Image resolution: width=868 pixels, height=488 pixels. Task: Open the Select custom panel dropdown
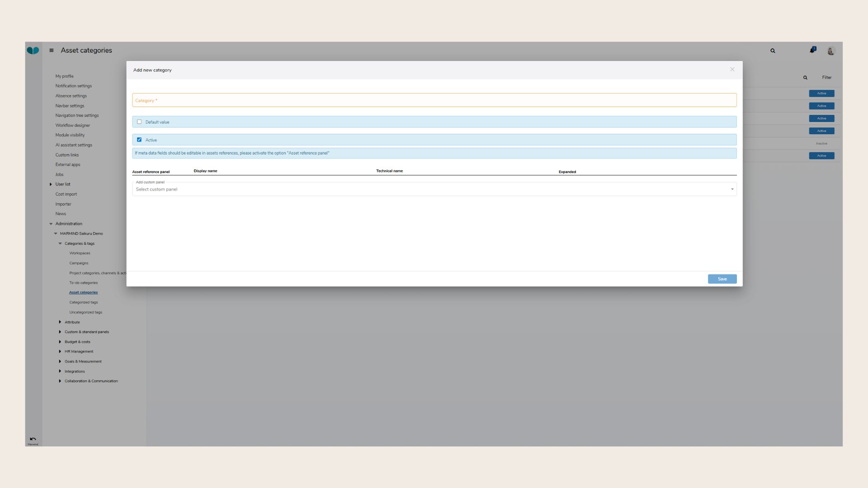[434, 189]
